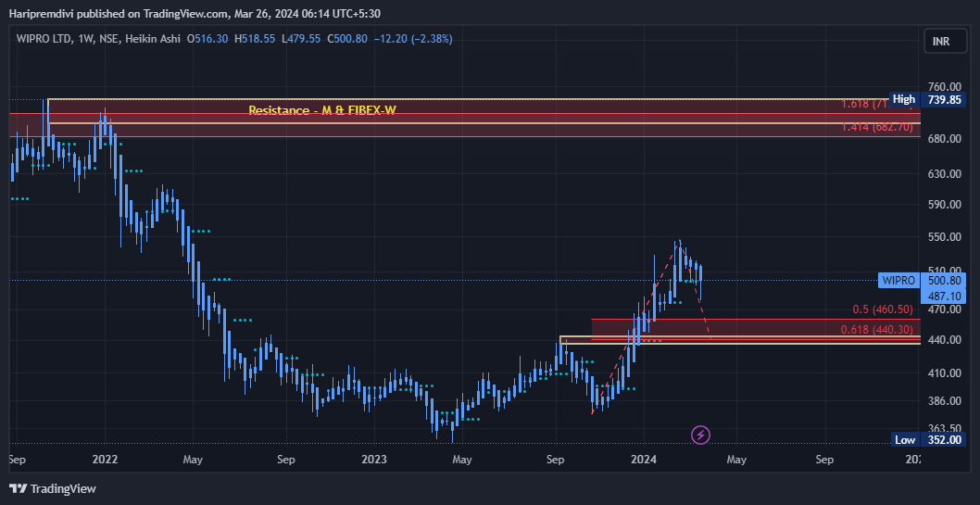Click the 1.414 (682.70) Fibonacci label

point(877,127)
